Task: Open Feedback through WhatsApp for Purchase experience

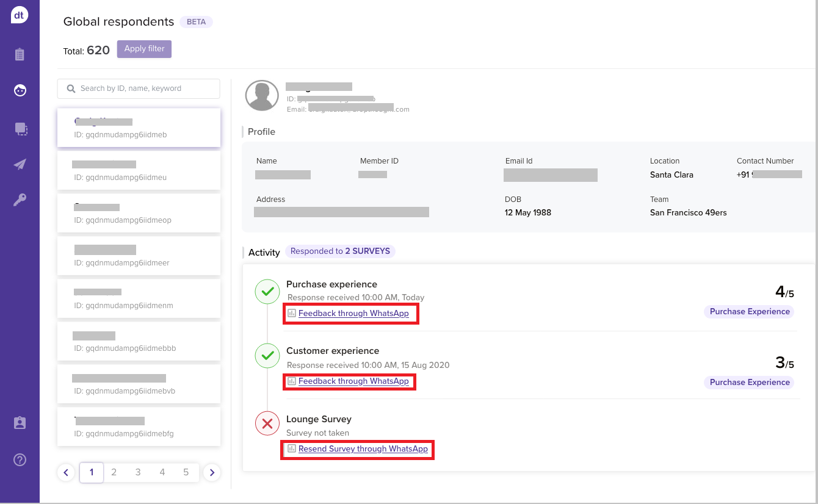Action: tap(353, 314)
